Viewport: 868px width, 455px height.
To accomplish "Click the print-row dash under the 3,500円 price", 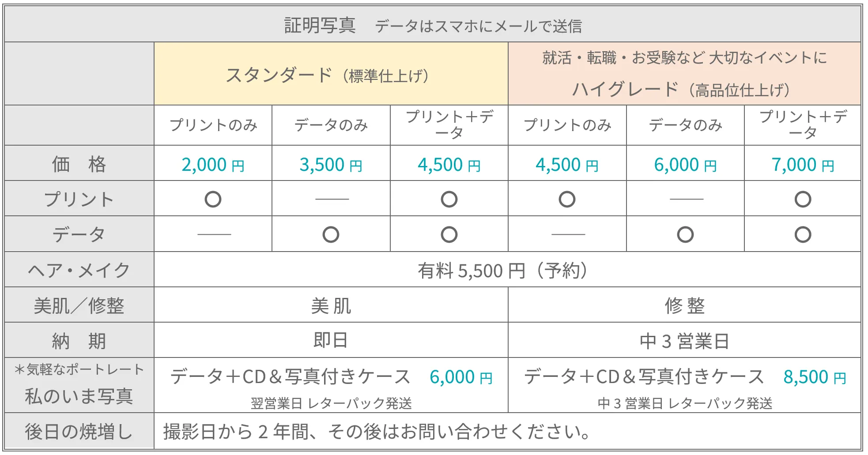I will (x=332, y=199).
